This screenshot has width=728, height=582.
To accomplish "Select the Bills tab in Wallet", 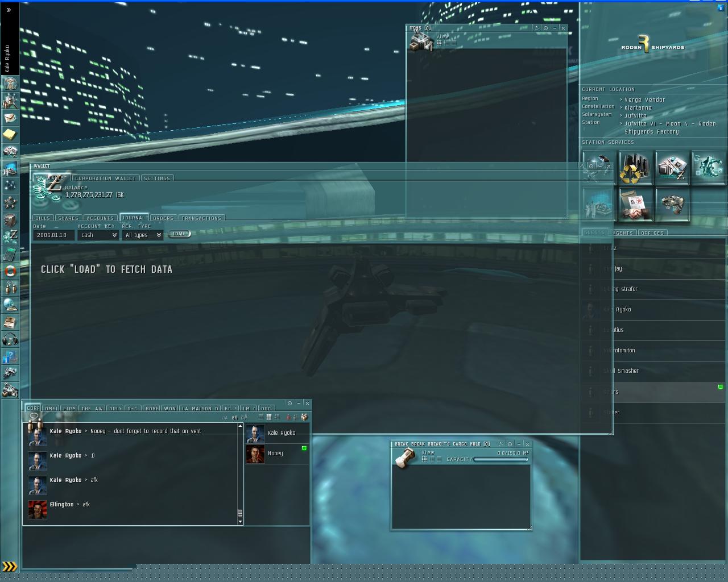I will [43, 218].
